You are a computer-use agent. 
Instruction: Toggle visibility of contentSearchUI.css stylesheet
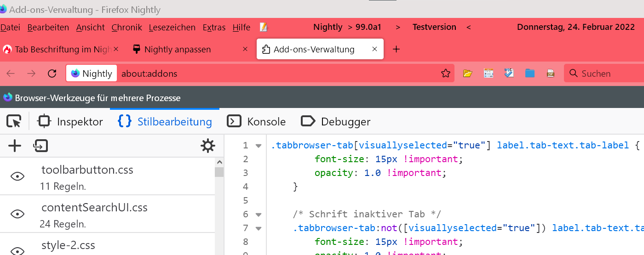(17, 214)
